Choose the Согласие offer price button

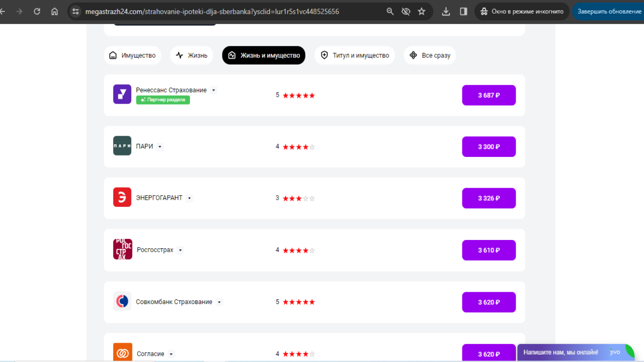489,353
